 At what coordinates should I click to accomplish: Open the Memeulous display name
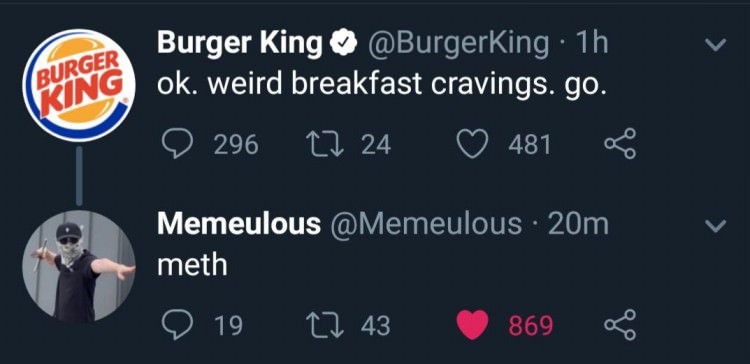(x=239, y=224)
